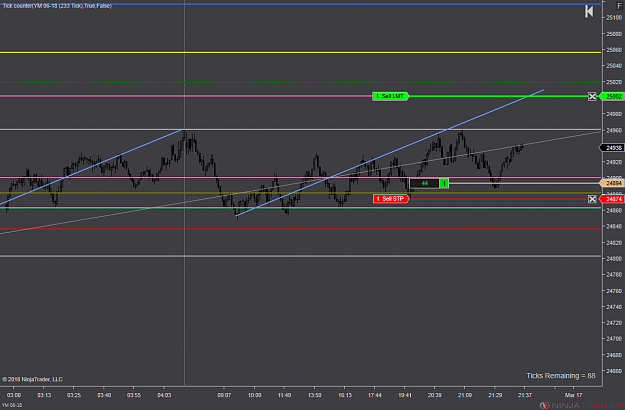Click the 24960 price axis label

(x=614, y=130)
